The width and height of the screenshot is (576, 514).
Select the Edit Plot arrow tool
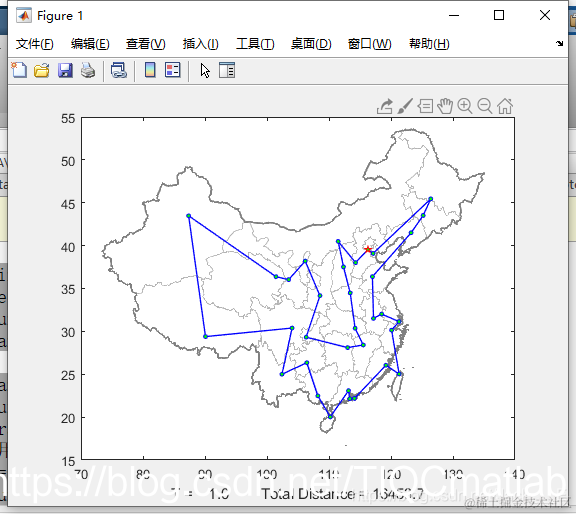(205, 71)
